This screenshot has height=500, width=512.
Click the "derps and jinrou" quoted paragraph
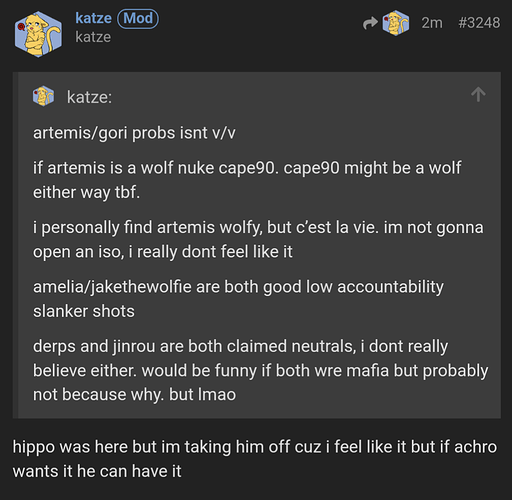coord(260,370)
